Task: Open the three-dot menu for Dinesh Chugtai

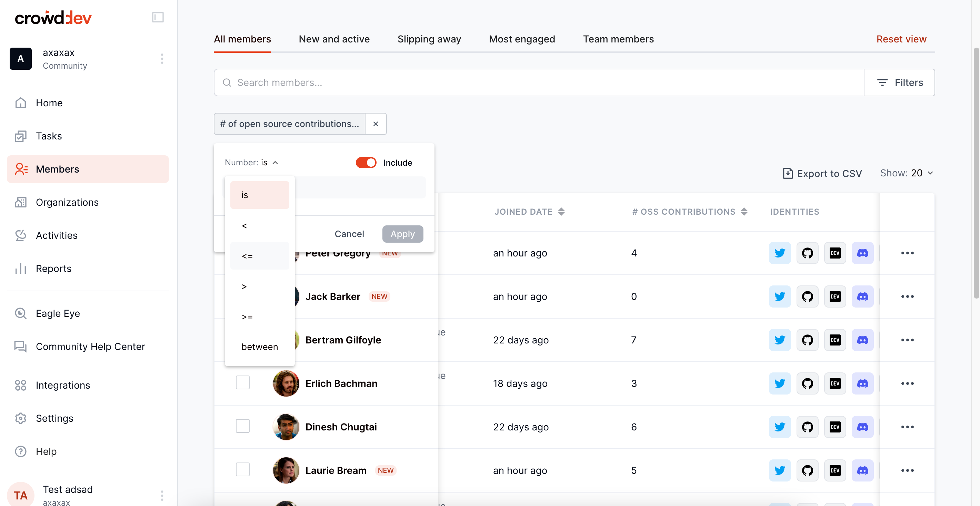Action: click(907, 427)
